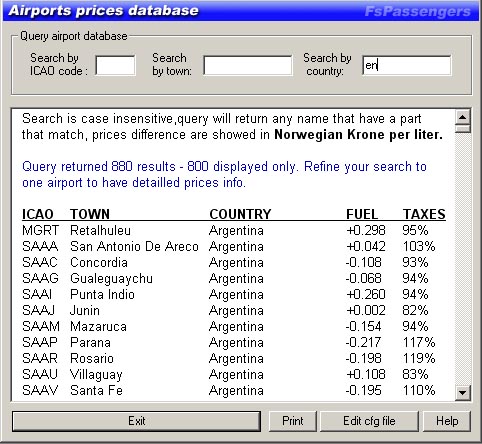Click the ICAO column header

click(38, 214)
